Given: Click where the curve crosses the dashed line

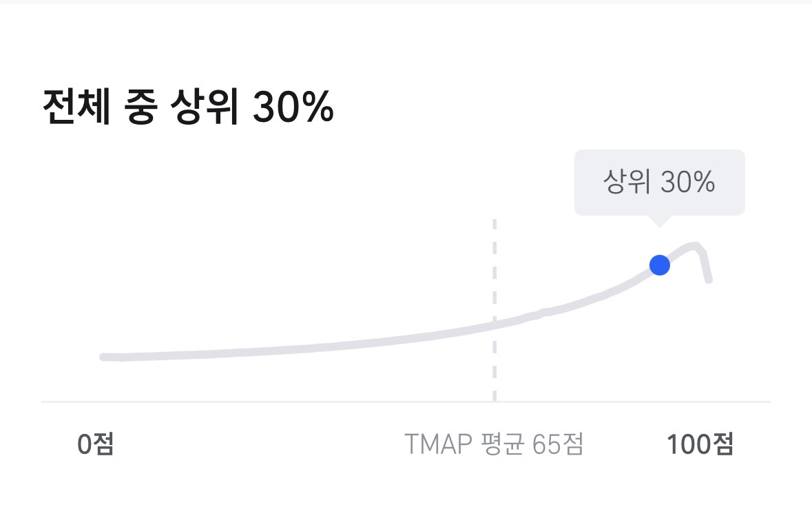Looking at the screenshot, I should (495, 324).
